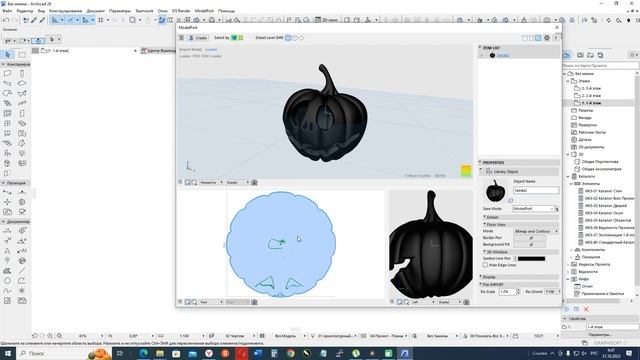Open the Shaded mode dropdown under 3D preview

click(237, 182)
